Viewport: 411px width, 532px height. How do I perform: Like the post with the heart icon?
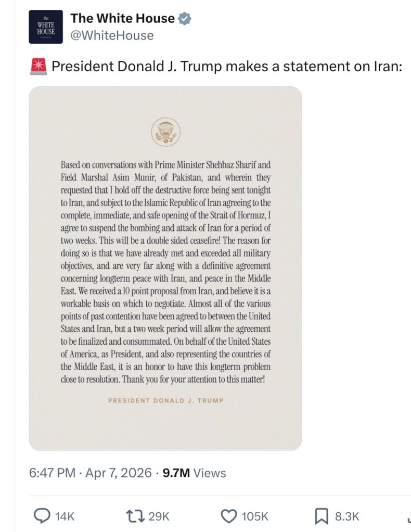(229, 516)
